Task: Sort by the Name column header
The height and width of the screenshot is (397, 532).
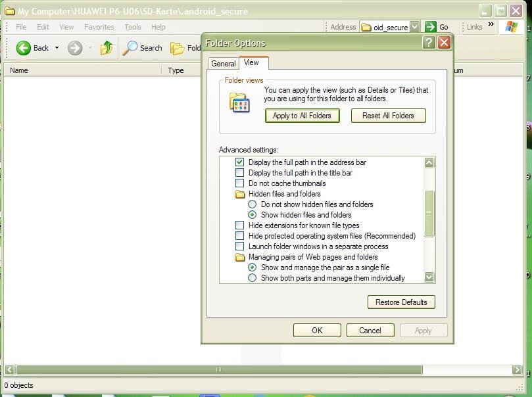Action: point(83,70)
